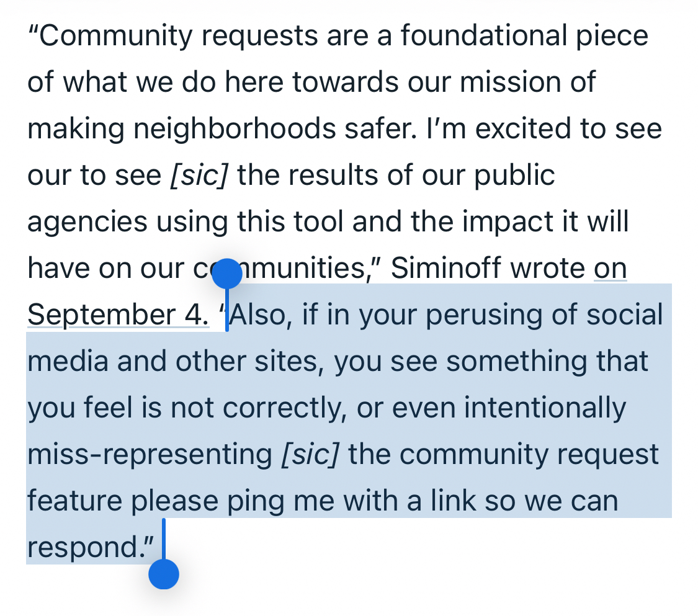This screenshot has height=616, width=698.
Task: Click the highlighted word "intentionally"
Action: pyautogui.click(x=545, y=408)
